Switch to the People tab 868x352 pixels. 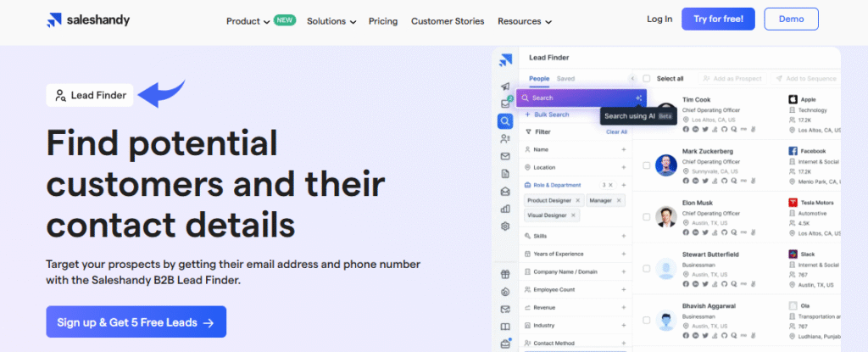coord(539,79)
